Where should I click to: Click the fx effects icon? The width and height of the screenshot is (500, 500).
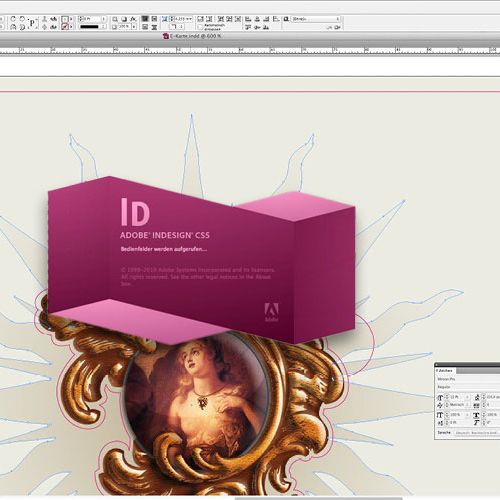[133, 19]
